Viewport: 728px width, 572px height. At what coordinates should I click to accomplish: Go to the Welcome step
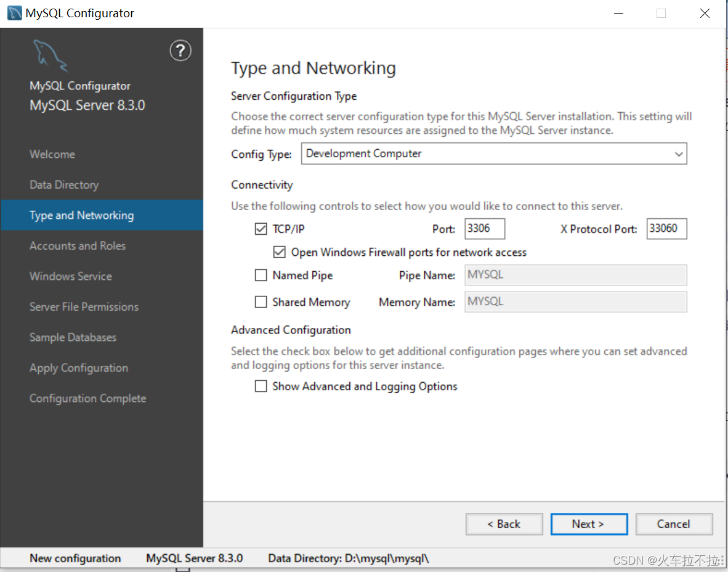[x=52, y=154]
